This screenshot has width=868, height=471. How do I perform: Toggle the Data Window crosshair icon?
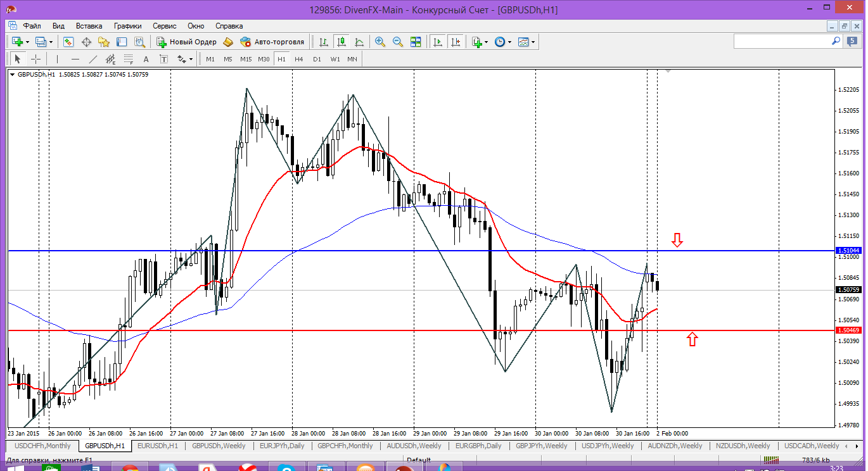[86, 42]
